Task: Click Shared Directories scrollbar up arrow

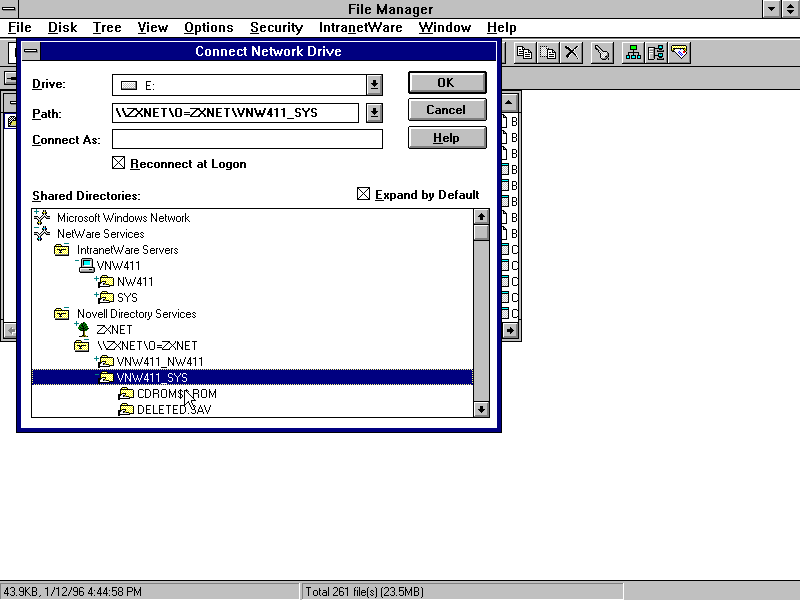Action: click(481, 217)
